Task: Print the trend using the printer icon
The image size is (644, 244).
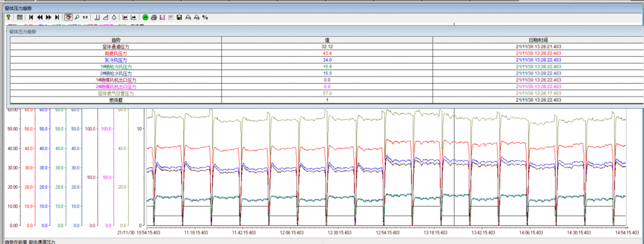Action: click(154, 17)
